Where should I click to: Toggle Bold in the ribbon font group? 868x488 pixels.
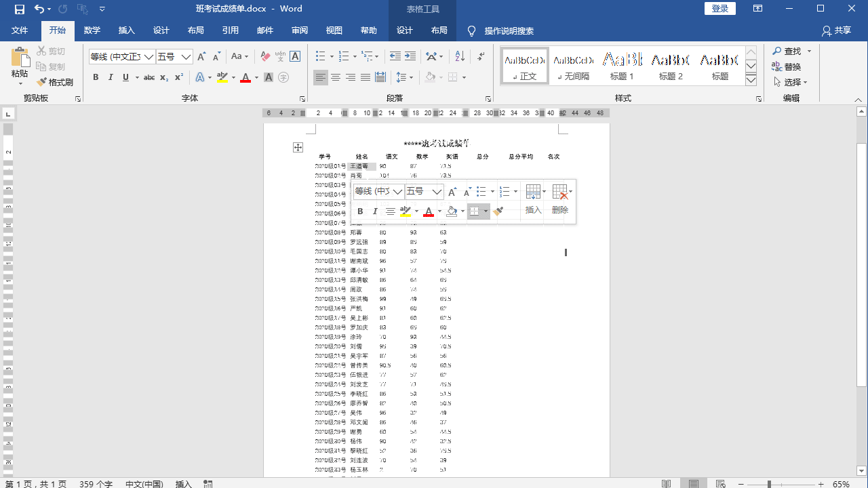tap(96, 78)
